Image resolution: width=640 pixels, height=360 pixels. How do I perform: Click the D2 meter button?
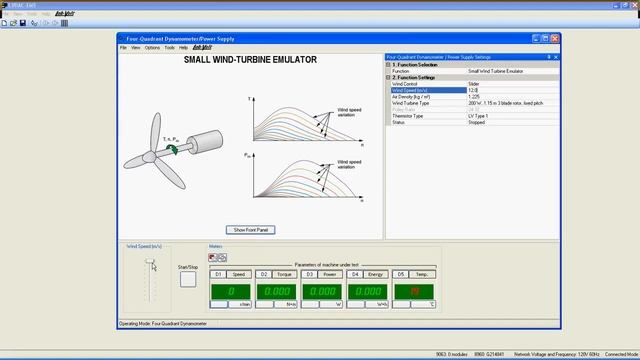264,274
